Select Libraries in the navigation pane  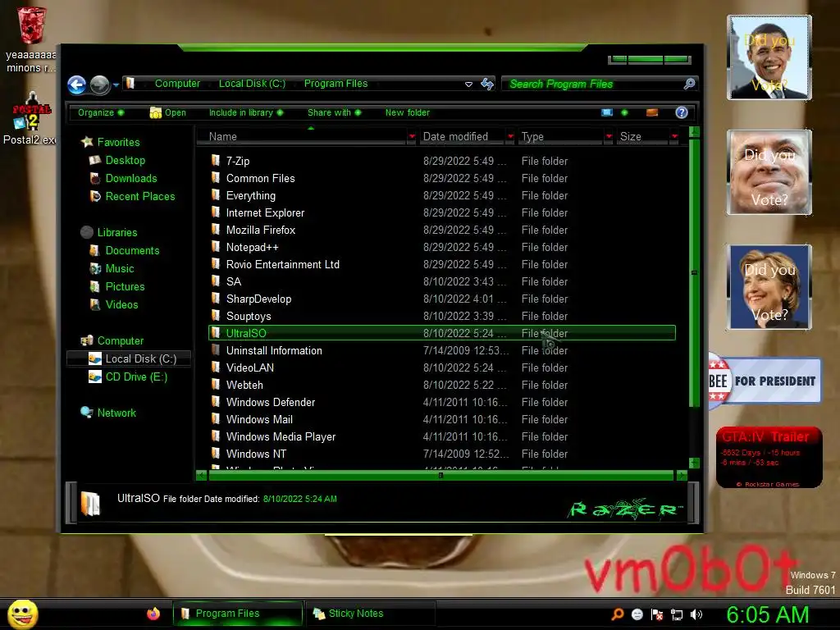116,232
